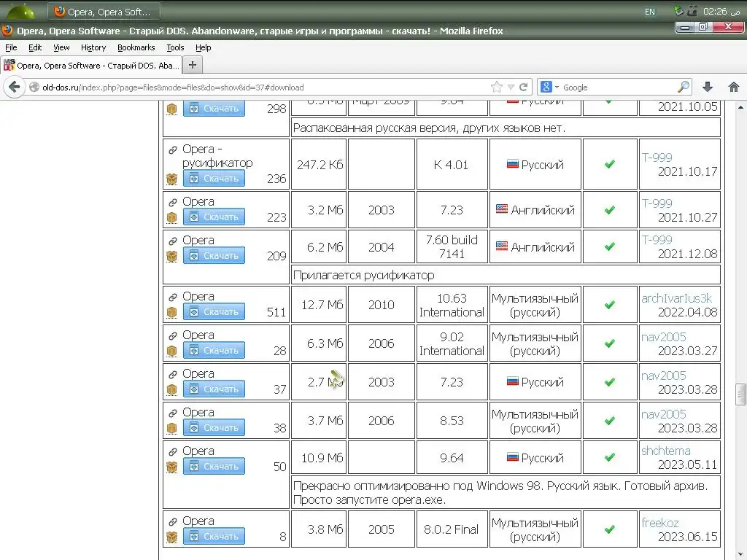
Task: Click the Opera taskbar button at top
Action: [104, 12]
